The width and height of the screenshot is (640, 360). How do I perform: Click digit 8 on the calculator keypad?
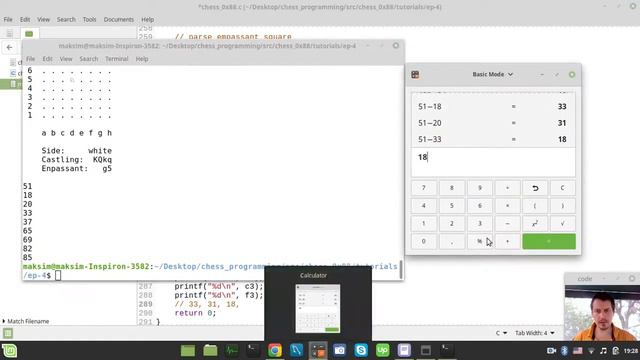click(452, 188)
